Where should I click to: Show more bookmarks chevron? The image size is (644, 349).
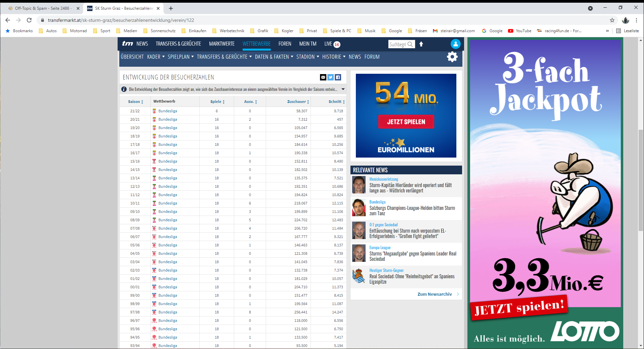[607, 31]
